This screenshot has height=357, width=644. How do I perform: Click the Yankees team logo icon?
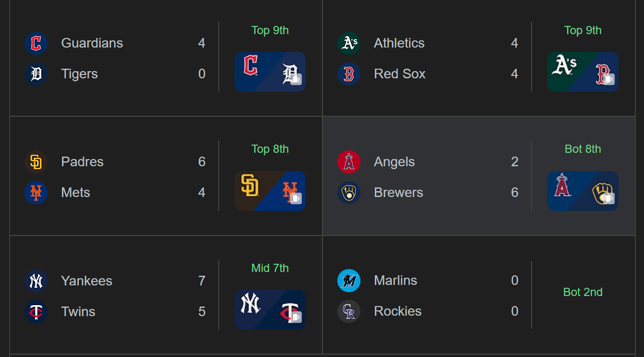click(x=36, y=281)
